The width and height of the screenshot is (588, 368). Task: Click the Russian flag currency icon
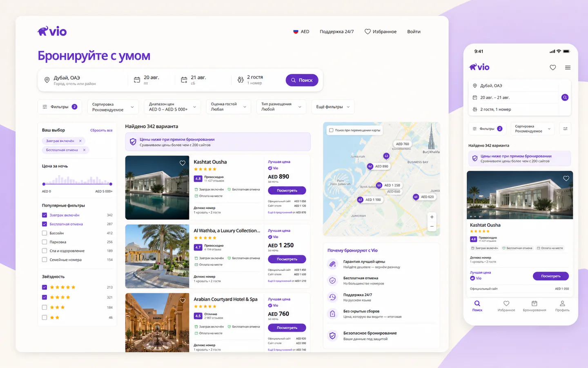click(296, 31)
